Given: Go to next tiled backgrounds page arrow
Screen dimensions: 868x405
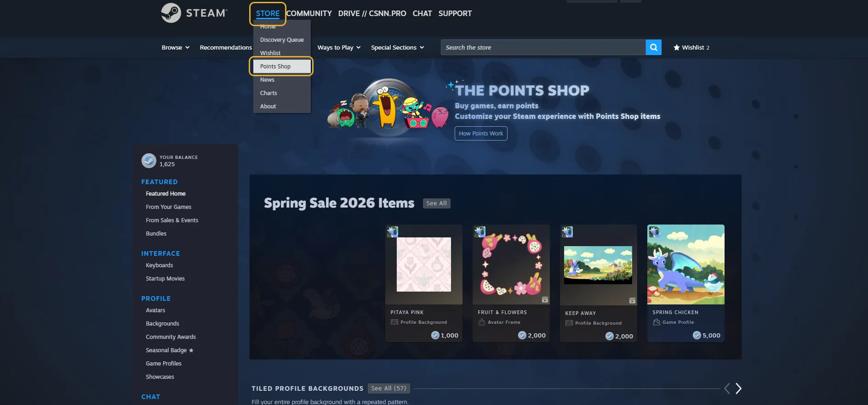Looking at the screenshot, I should pos(738,388).
